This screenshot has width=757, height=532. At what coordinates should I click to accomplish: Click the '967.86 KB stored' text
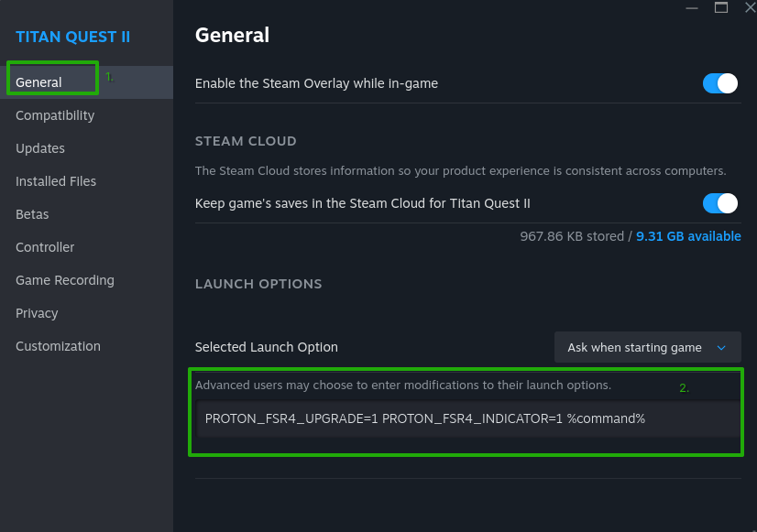pyautogui.click(x=571, y=236)
